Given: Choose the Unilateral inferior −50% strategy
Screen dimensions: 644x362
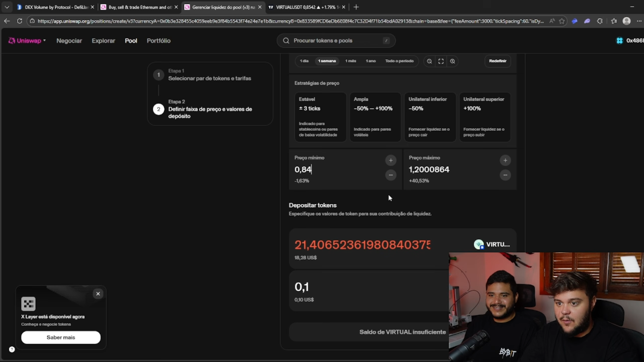Looking at the screenshot, I should point(430,117).
